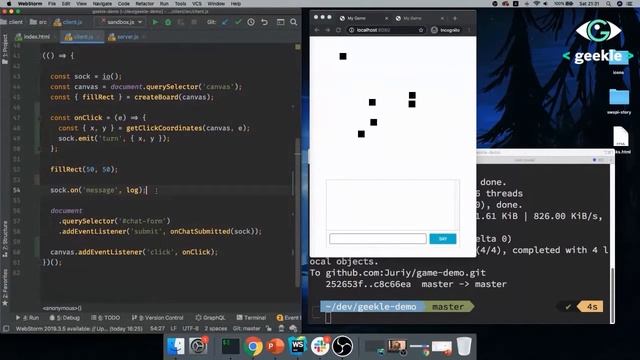Open the Edit menu
Screen dimensions: 640x360
(66, 4)
